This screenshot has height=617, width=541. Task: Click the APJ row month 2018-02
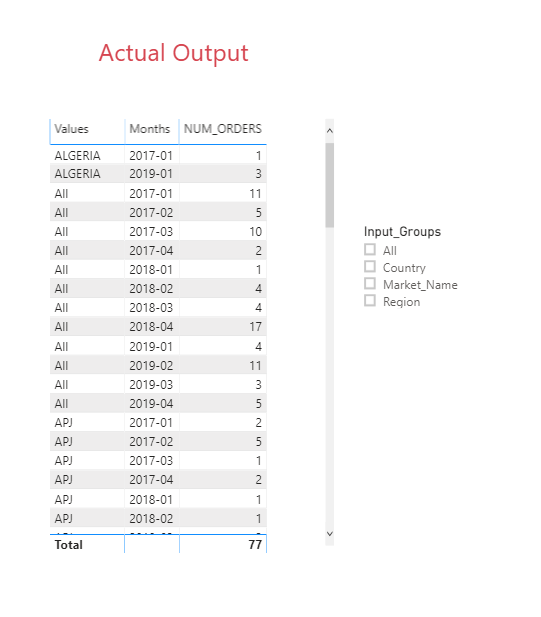(151, 519)
